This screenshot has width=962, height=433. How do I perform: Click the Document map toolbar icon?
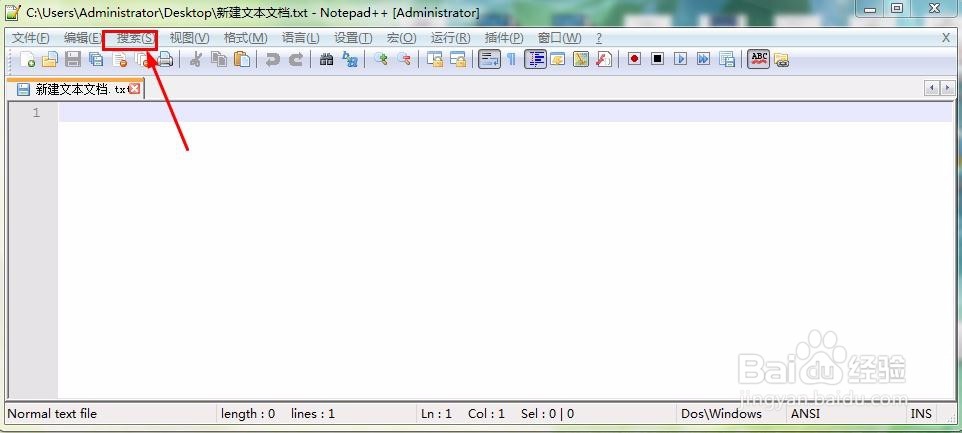[x=581, y=59]
